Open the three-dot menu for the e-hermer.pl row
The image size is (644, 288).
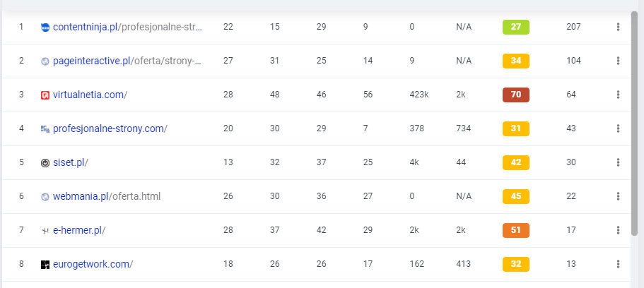(x=618, y=230)
